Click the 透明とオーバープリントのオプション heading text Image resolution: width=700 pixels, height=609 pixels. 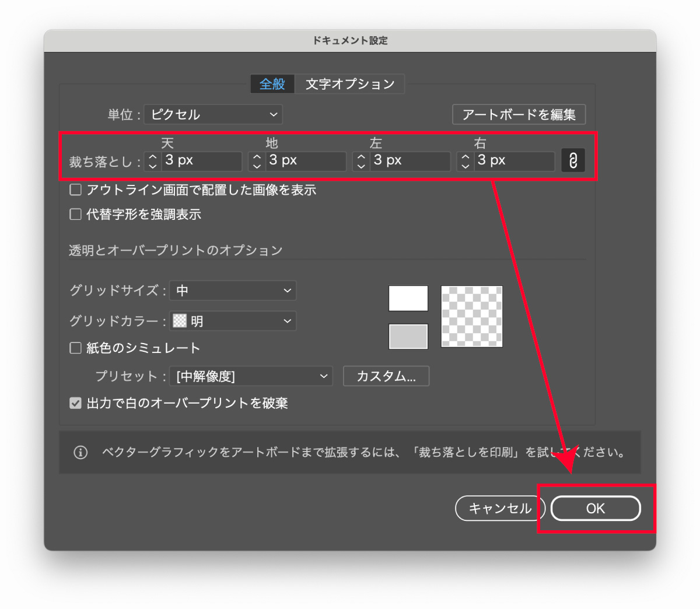[176, 250]
